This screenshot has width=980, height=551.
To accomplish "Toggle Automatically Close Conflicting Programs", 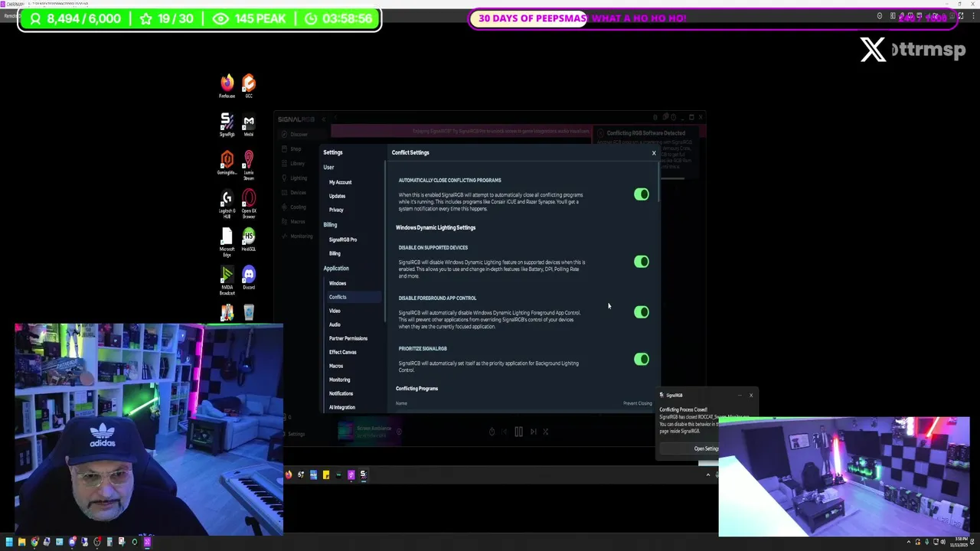I will (x=642, y=194).
